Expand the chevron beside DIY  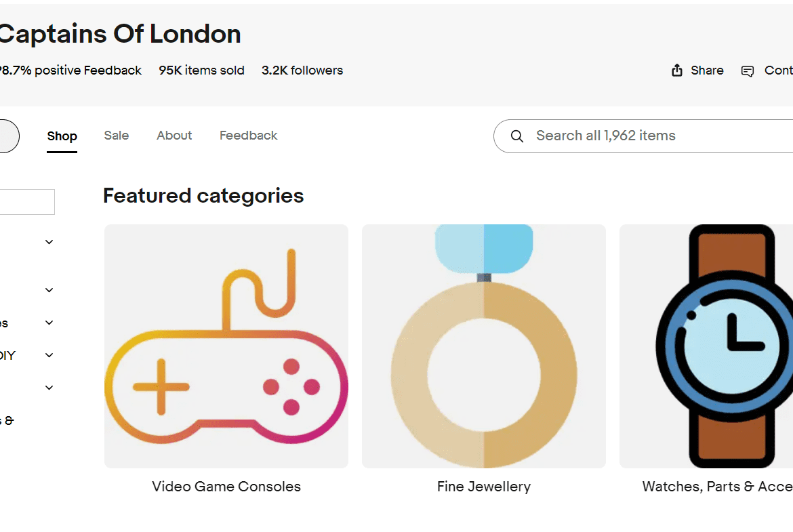point(49,355)
